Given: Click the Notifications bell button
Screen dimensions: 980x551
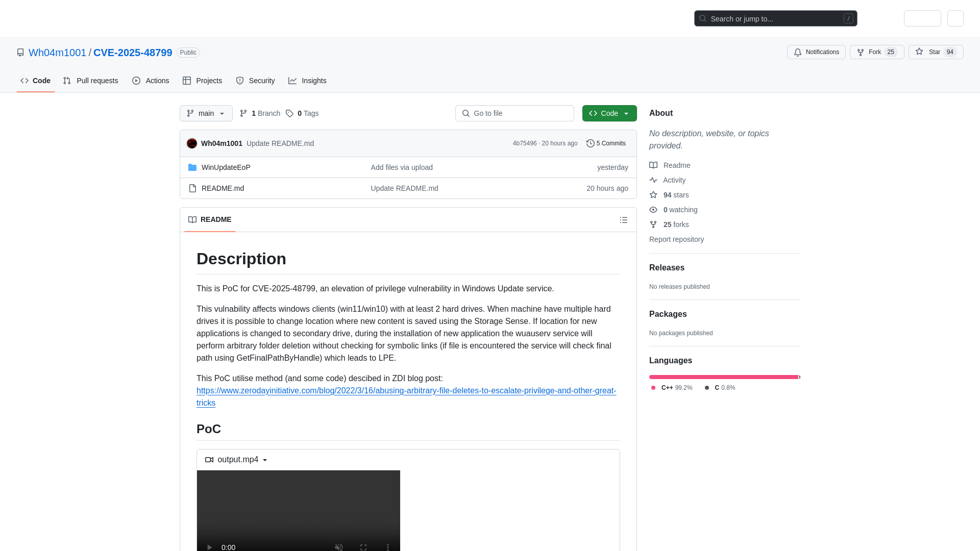Looking at the screenshot, I should pos(816,52).
